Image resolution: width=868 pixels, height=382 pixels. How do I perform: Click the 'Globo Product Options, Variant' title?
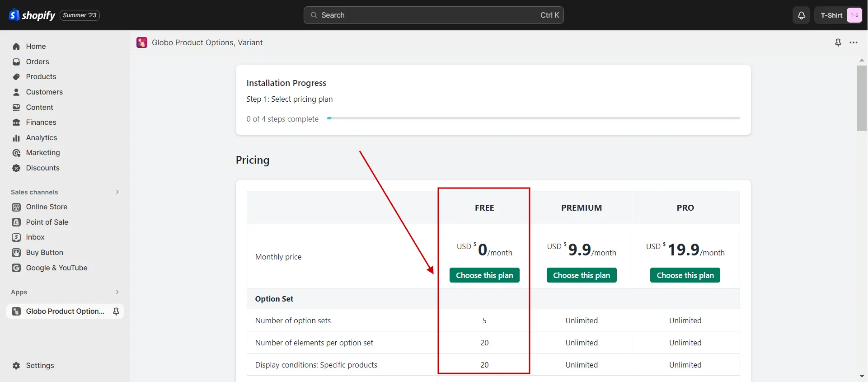[x=207, y=42]
